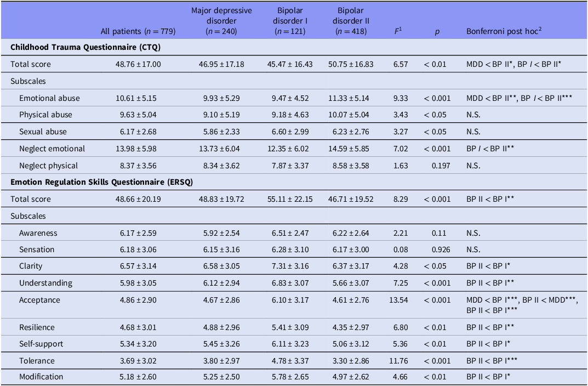This screenshot has width=588, height=386.
Task: Click the Major depressive disorder column header
Action: pyautogui.click(x=221, y=21)
